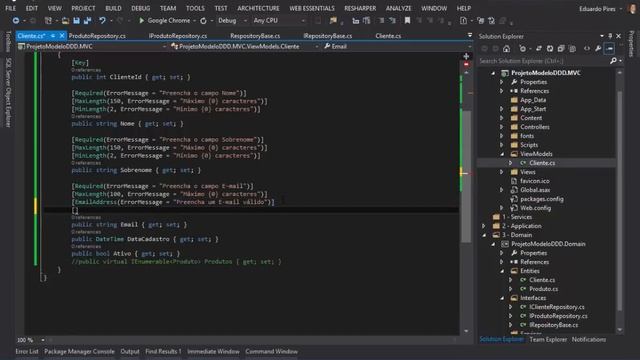Collapse the ViewModels folder

tap(502, 154)
